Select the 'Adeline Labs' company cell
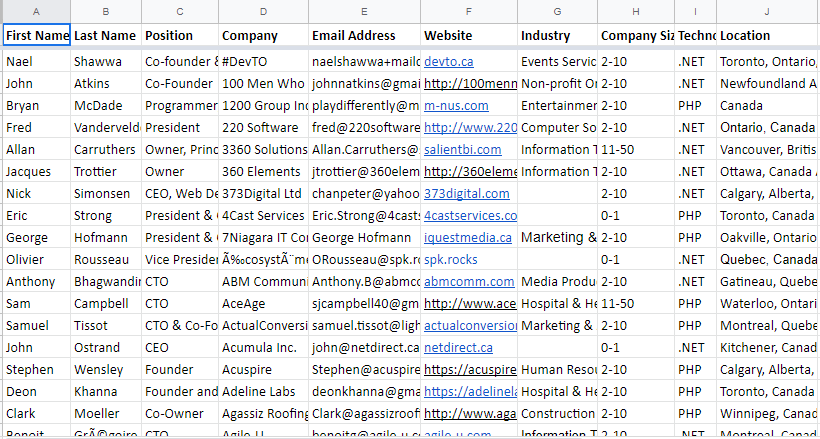 (264, 391)
